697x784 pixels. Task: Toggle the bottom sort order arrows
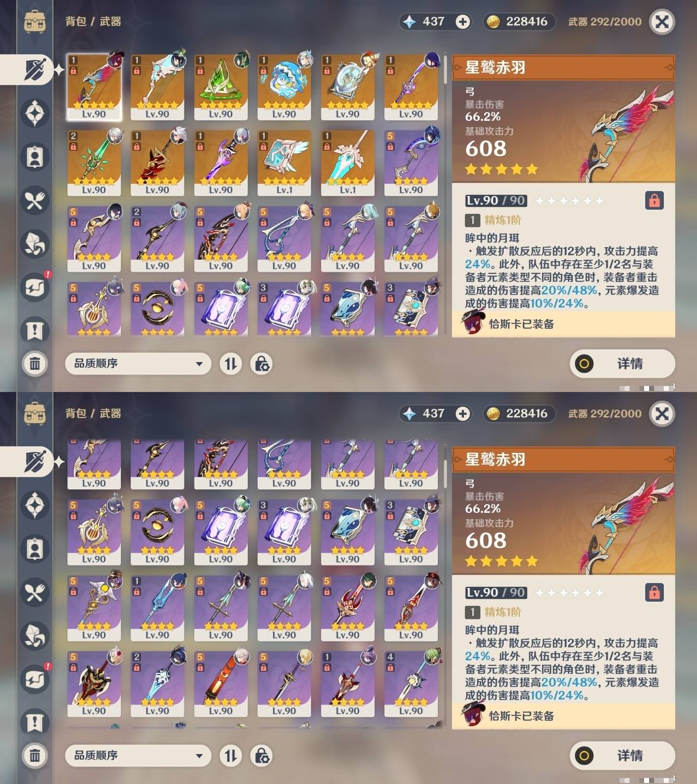[x=231, y=756]
